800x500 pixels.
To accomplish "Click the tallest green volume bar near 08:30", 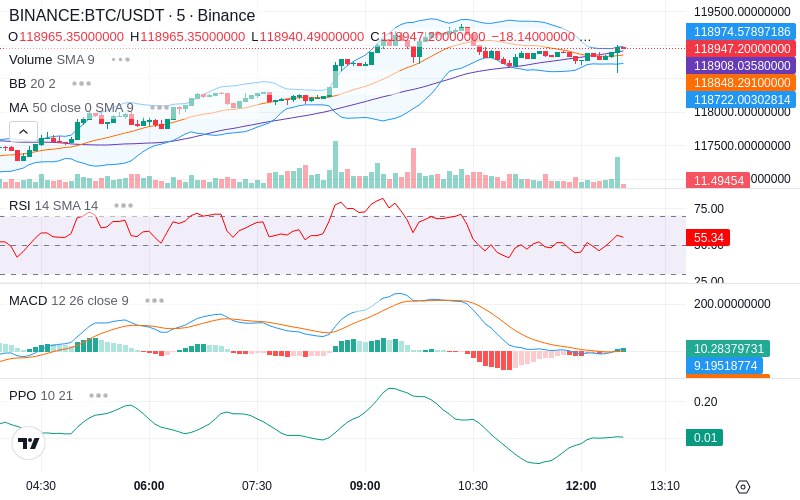I will pyautogui.click(x=335, y=164).
